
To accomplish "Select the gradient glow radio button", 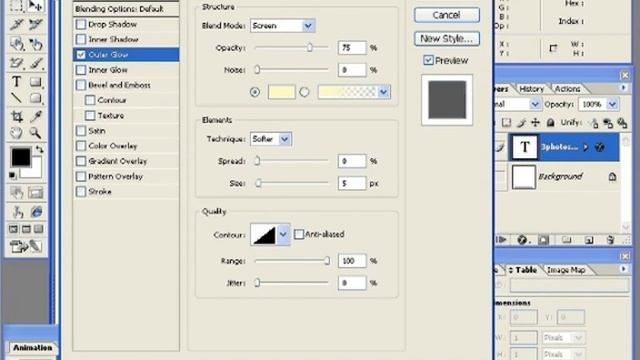I will tap(304, 92).
